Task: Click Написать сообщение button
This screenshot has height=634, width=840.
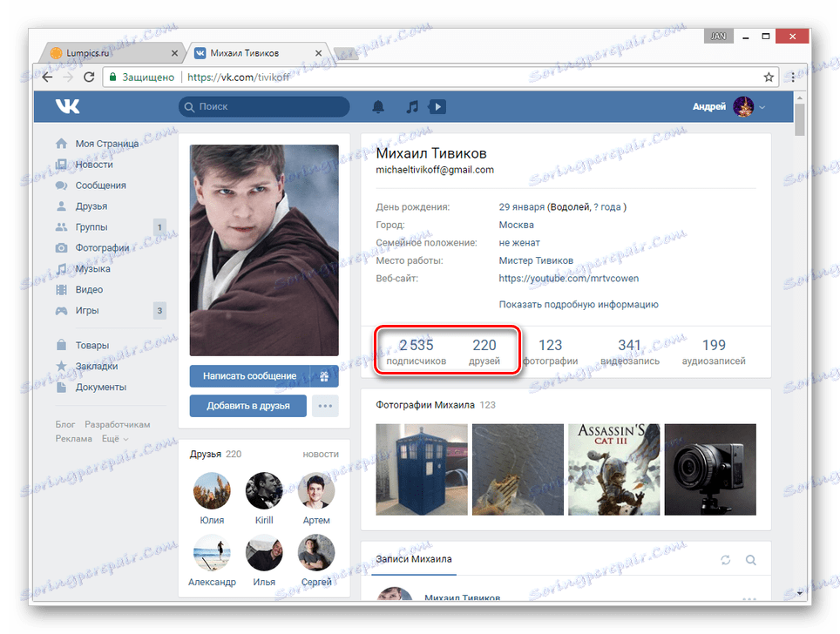Action: (249, 376)
